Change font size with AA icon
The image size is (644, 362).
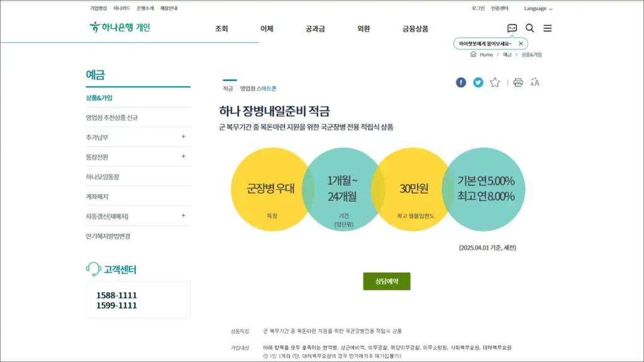coord(535,82)
